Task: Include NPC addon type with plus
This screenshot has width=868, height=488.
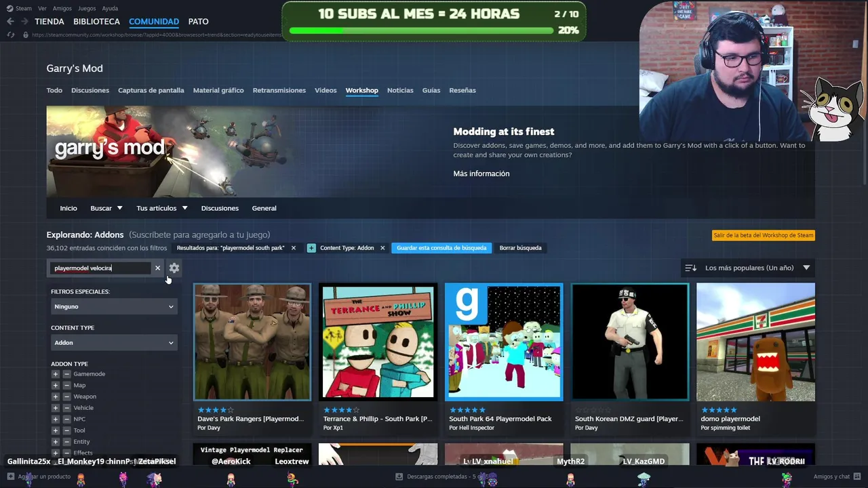Action: pos(56,420)
